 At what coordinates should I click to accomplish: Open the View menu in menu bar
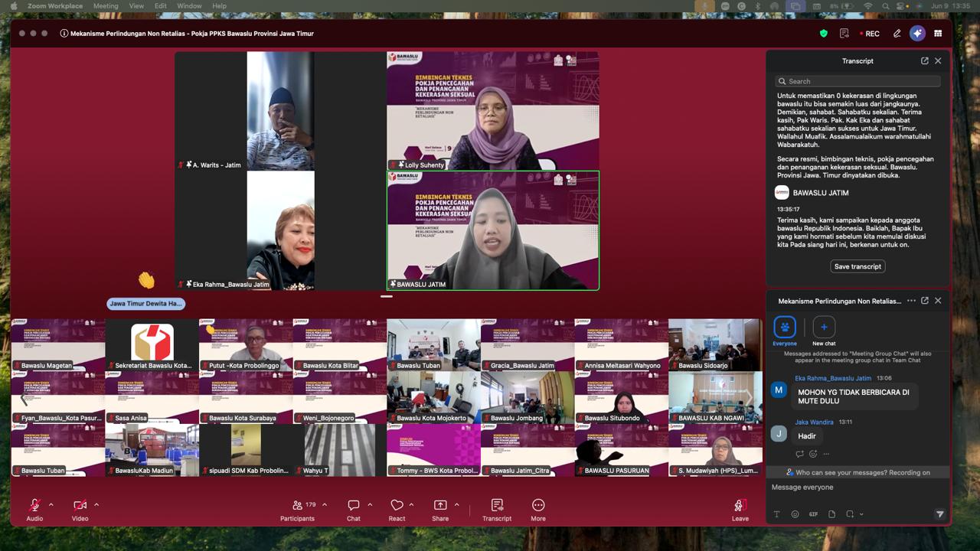(x=136, y=6)
